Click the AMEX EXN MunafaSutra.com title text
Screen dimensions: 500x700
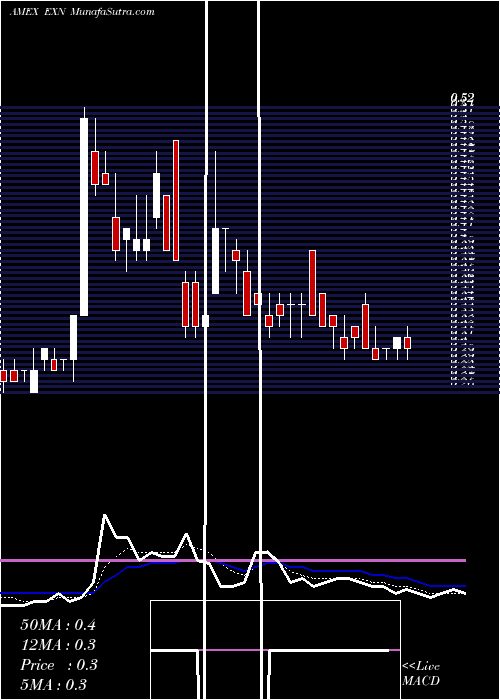pyautogui.click(x=82, y=12)
